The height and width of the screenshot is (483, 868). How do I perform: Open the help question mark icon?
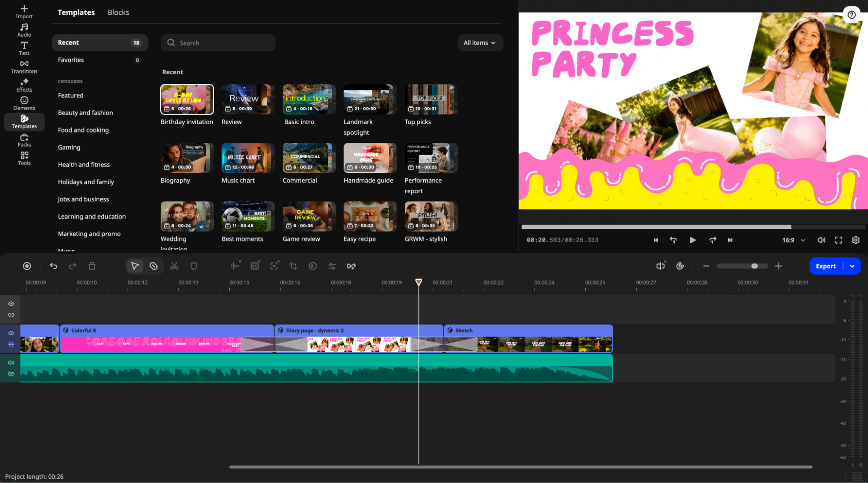[x=851, y=15]
